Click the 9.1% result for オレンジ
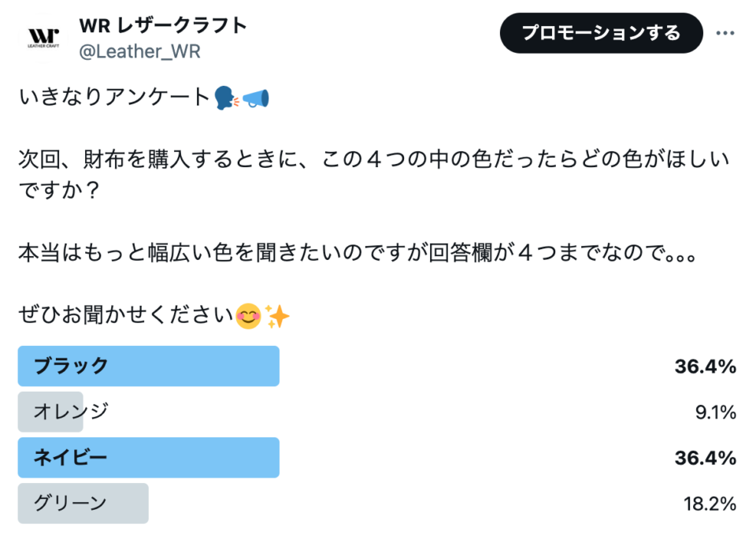This screenshot has height=539, width=756. click(716, 411)
